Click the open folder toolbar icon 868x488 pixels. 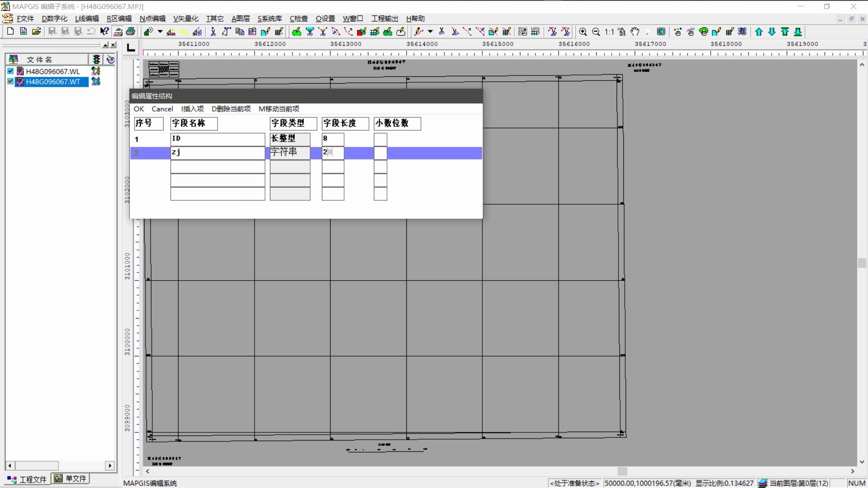(37, 32)
